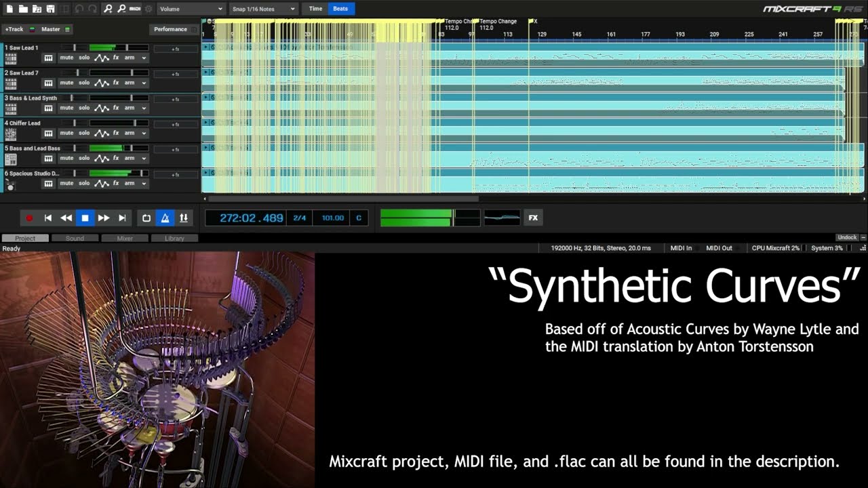868x488 pixels.
Task: Toggle the punch in/out recording icon
Action: tap(183, 218)
